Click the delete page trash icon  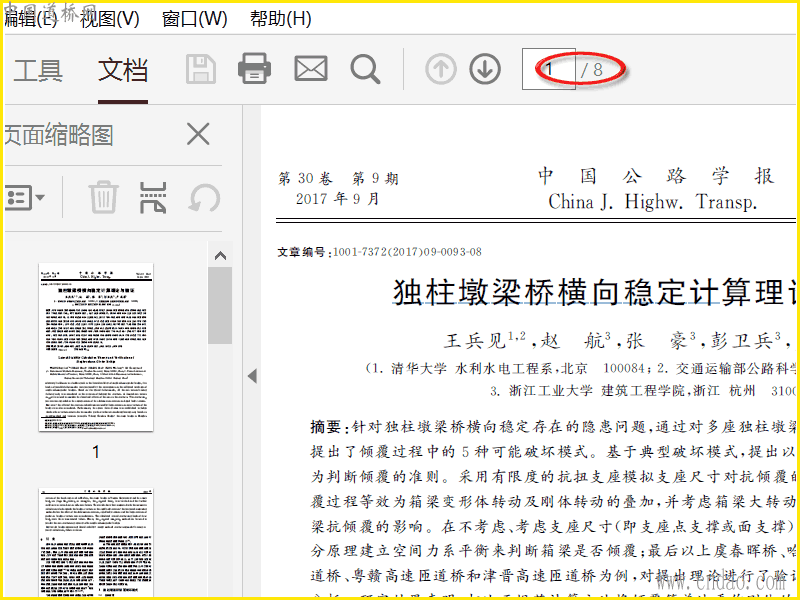[x=104, y=197]
